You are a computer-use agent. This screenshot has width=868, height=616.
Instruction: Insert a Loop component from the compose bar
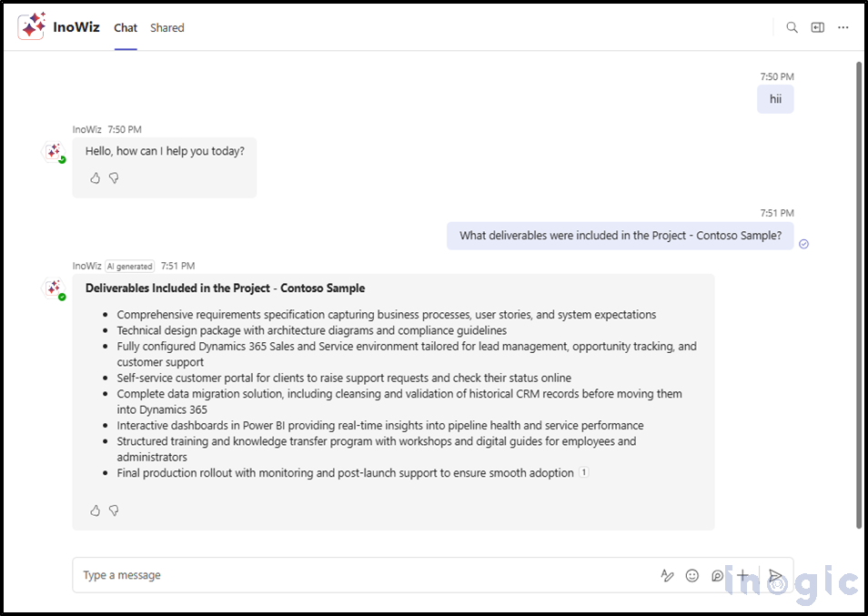717,575
